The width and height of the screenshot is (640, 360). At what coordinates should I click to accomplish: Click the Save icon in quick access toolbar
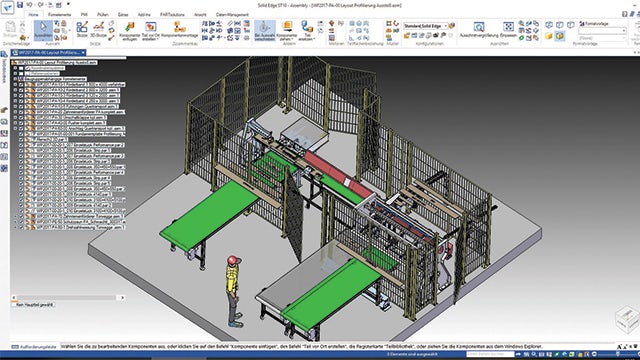tap(20, 5)
